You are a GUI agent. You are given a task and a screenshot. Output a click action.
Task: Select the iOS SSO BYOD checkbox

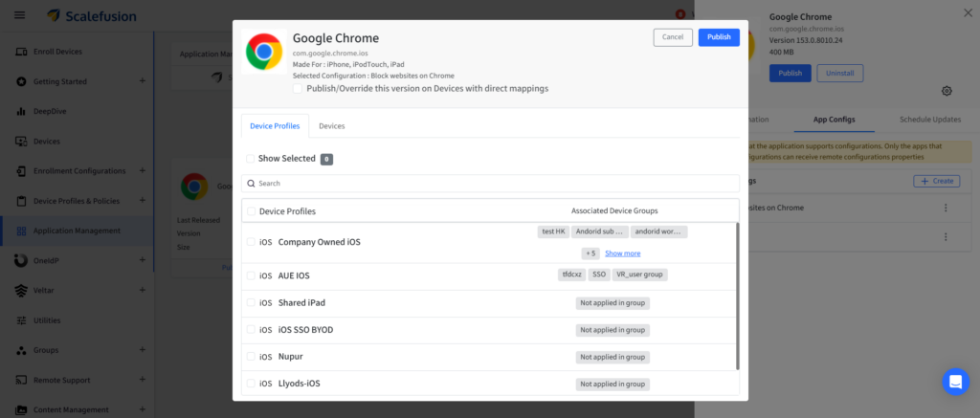[x=251, y=329]
